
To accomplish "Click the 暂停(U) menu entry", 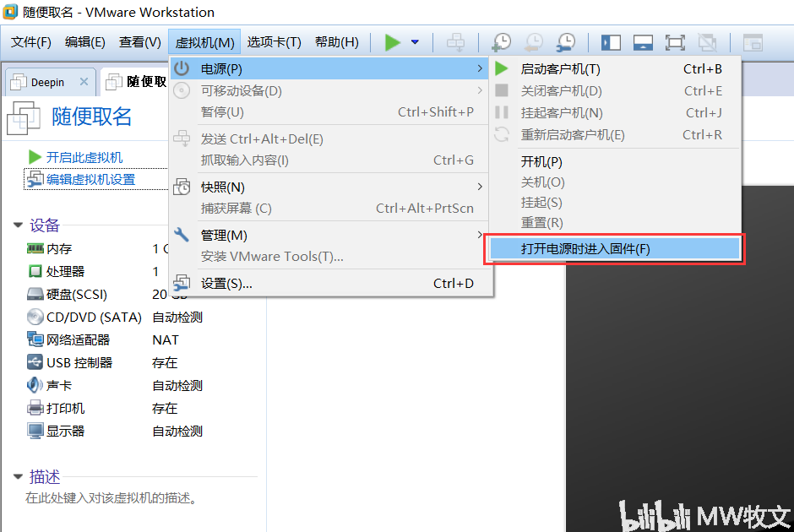I will coord(329,111).
